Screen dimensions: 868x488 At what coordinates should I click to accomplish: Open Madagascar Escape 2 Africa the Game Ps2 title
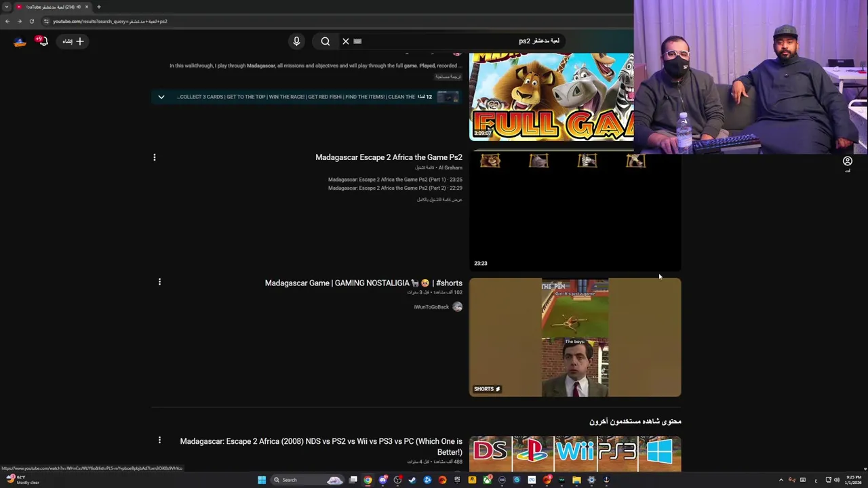pyautogui.click(x=389, y=157)
